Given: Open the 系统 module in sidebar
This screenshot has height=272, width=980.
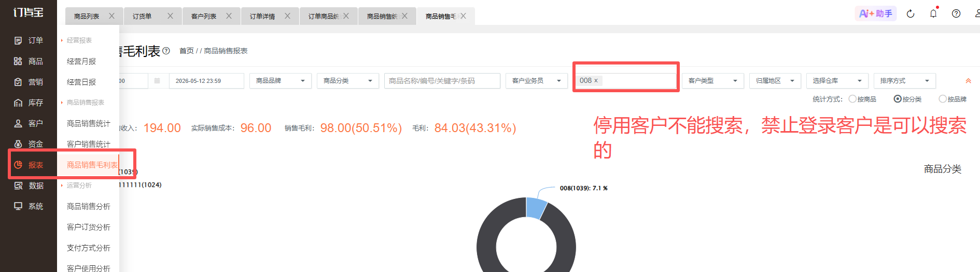Looking at the screenshot, I should 29,206.
